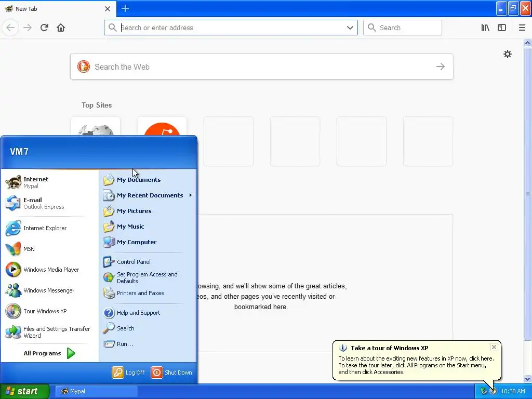Open new tab page settings gear
The width and height of the screenshot is (532, 399).
click(x=507, y=54)
